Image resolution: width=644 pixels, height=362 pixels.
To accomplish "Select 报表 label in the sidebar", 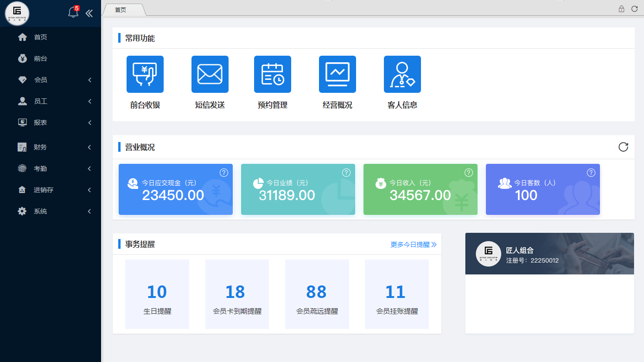I will (40, 123).
